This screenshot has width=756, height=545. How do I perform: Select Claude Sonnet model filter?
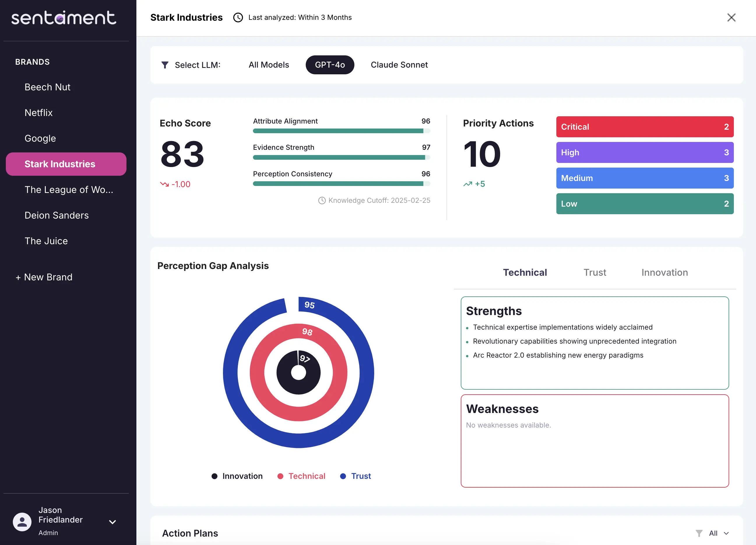click(399, 65)
